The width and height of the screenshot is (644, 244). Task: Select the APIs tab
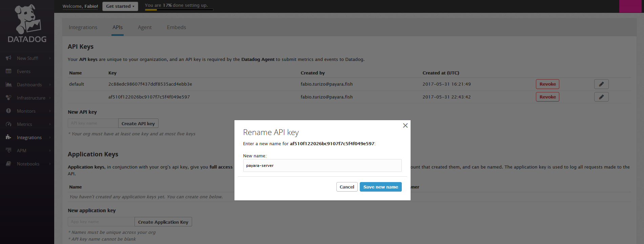pos(118,27)
